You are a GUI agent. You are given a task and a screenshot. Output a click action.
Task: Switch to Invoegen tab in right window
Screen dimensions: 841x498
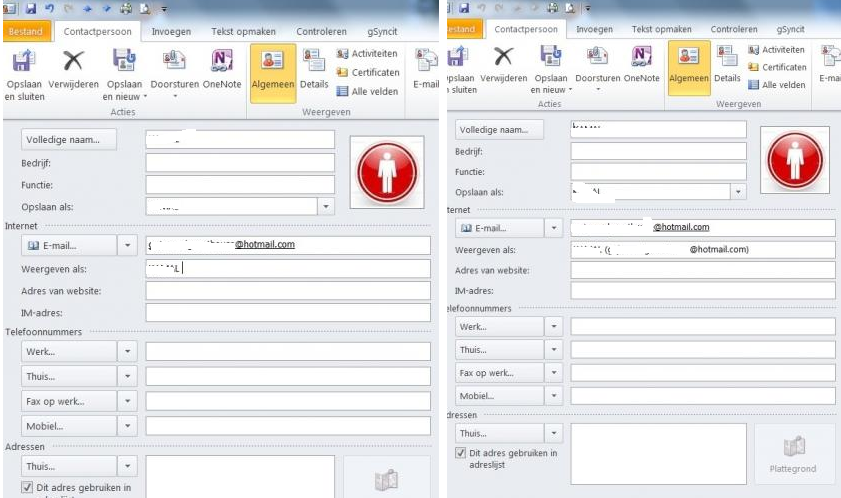pos(594,30)
